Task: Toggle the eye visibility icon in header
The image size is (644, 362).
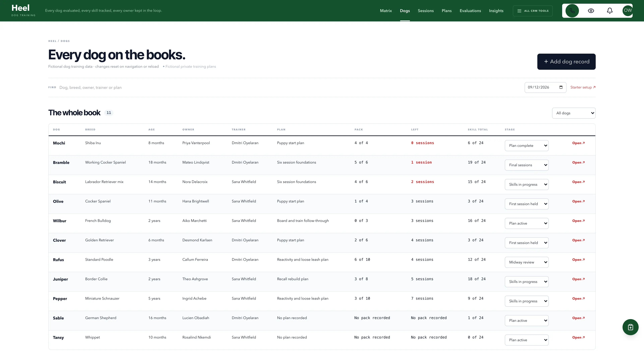Action: 591,11
